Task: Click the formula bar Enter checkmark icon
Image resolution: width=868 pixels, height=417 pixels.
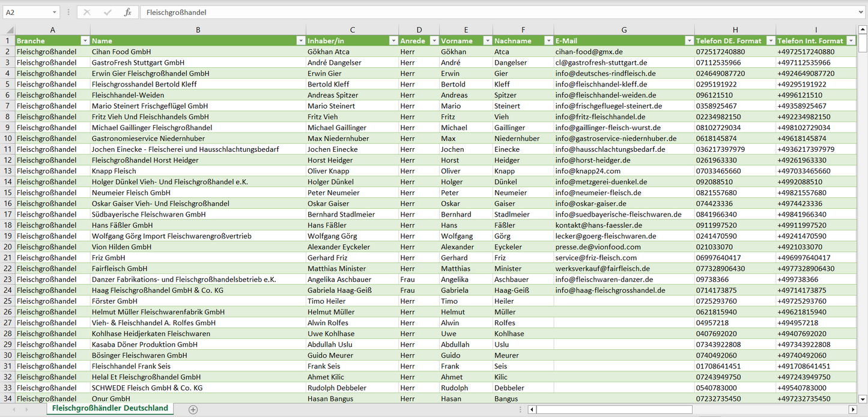Action: pyautogui.click(x=108, y=12)
